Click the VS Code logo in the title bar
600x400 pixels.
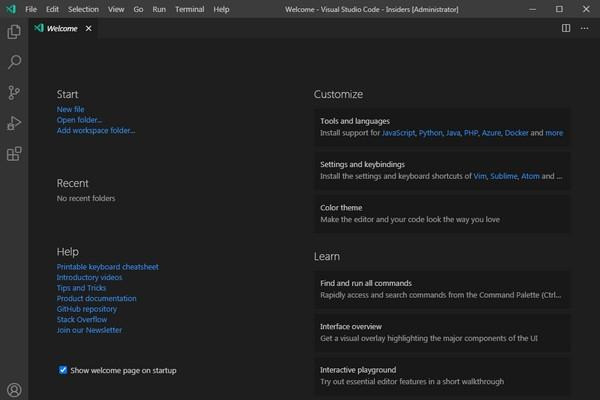point(11,9)
